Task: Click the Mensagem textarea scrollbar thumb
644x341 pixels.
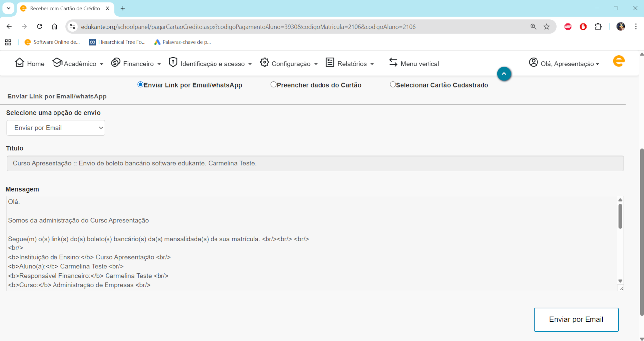Action: [620, 216]
